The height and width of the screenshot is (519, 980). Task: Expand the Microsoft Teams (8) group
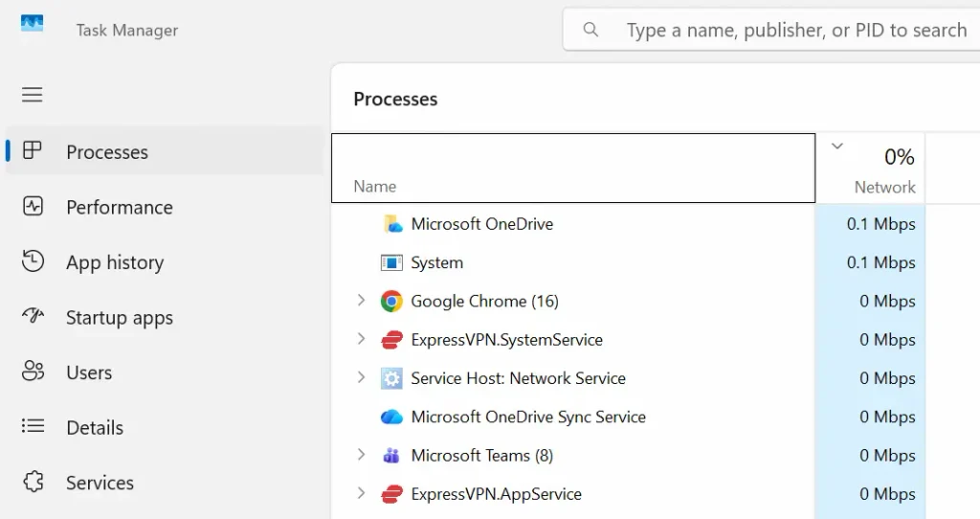click(x=361, y=455)
